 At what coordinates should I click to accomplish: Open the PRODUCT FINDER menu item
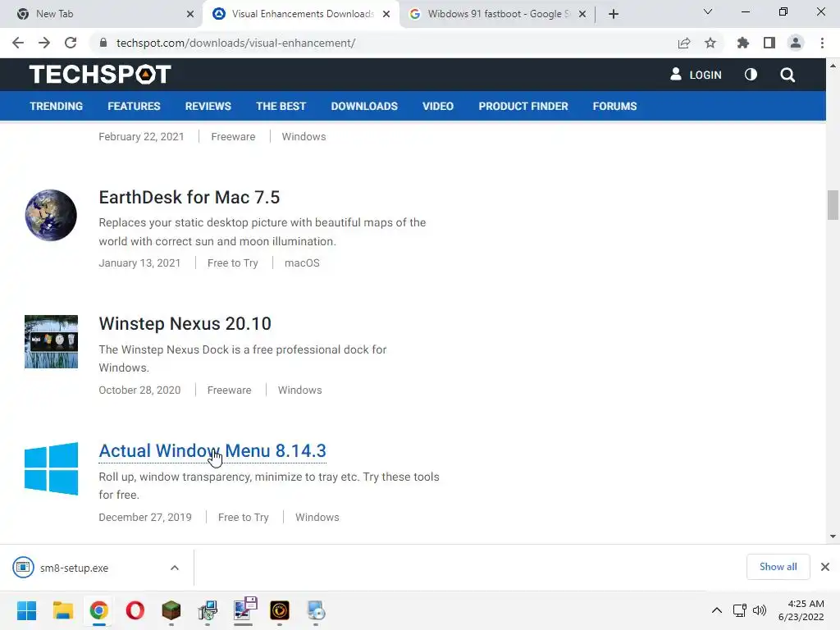(523, 106)
